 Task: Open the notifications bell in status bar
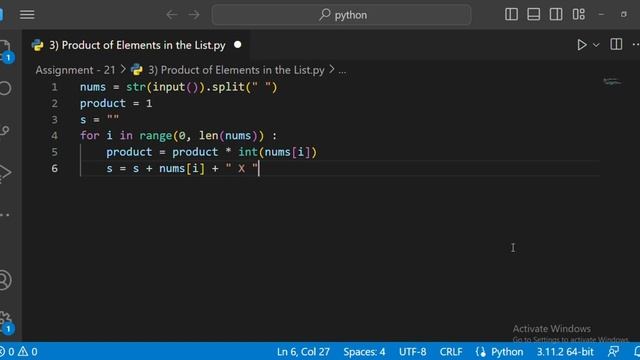pyautogui.click(x=637, y=351)
